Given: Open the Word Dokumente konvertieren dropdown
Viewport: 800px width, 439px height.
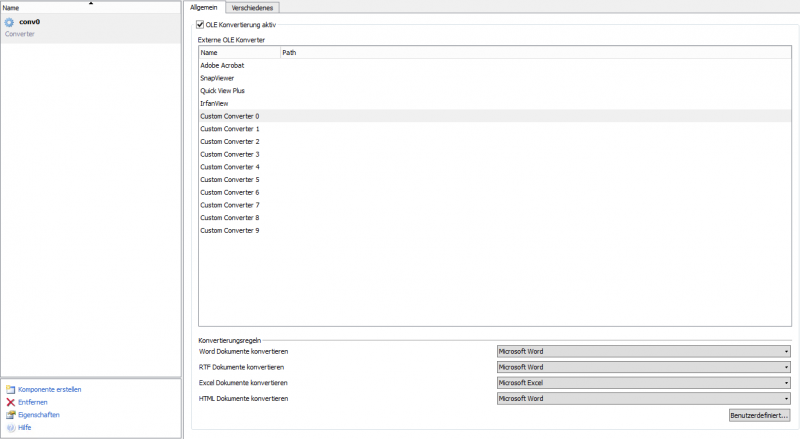Looking at the screenshot, I should (644, 351).
